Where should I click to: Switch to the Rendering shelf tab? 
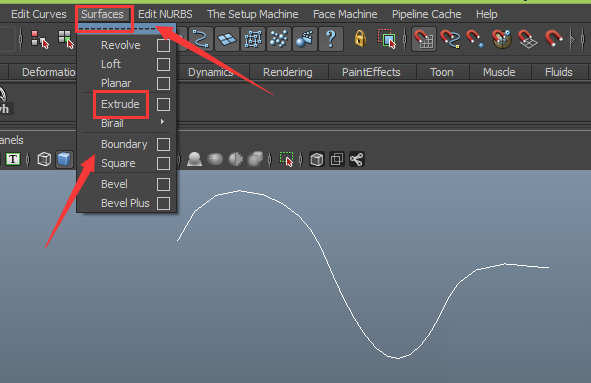pyautogui.click(x=288, y=72)
